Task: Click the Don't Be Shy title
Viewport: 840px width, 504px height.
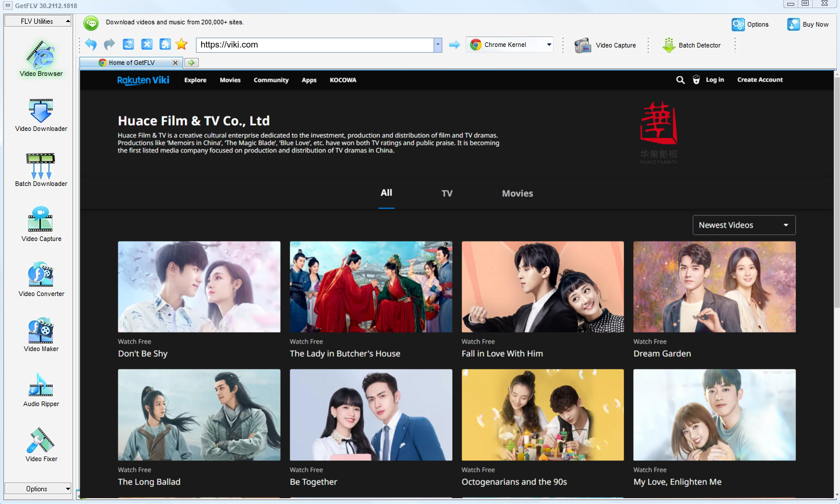Action: pos(143,353)
